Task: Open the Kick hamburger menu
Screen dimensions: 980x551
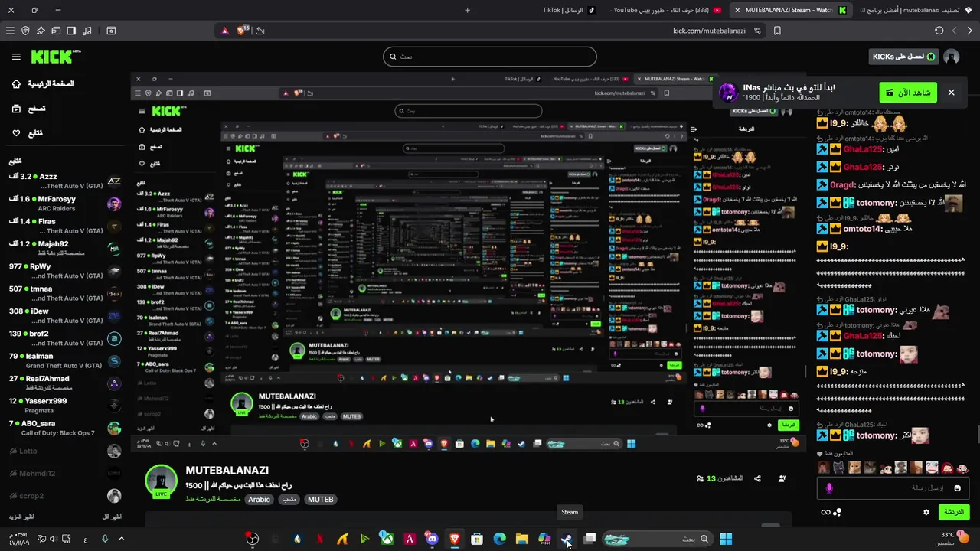Action: point(16,57)
